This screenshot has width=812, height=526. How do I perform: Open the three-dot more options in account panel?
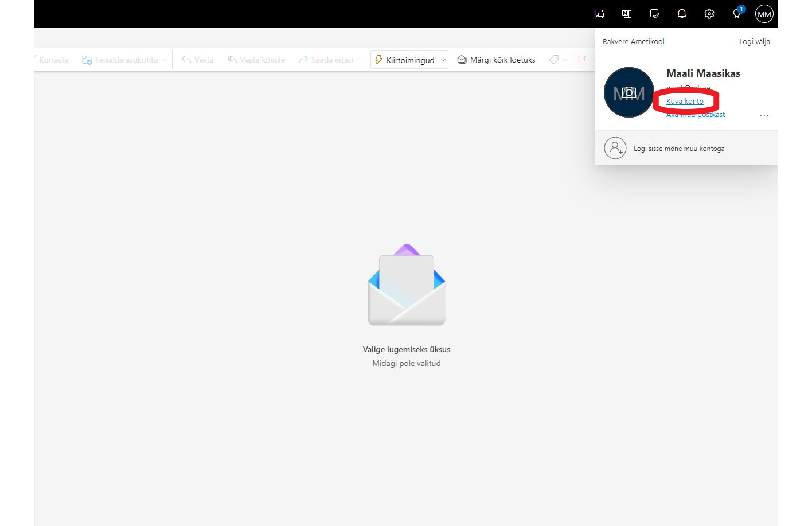(764, 116)
